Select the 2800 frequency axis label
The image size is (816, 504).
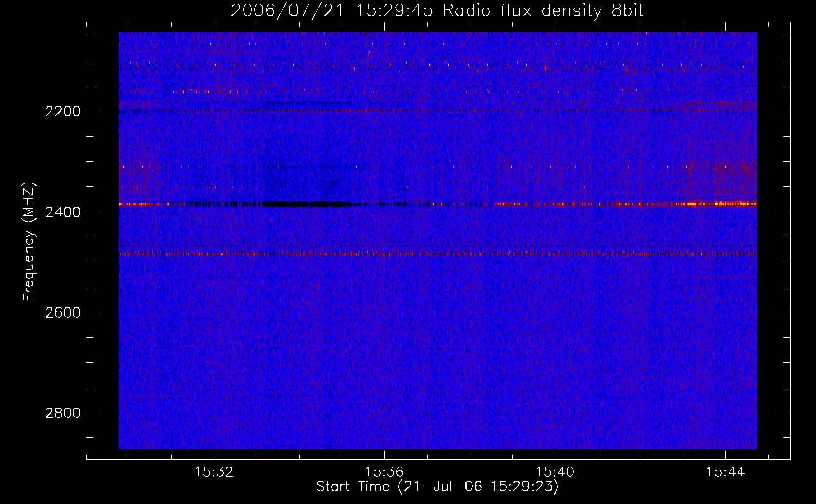point(63,413)
